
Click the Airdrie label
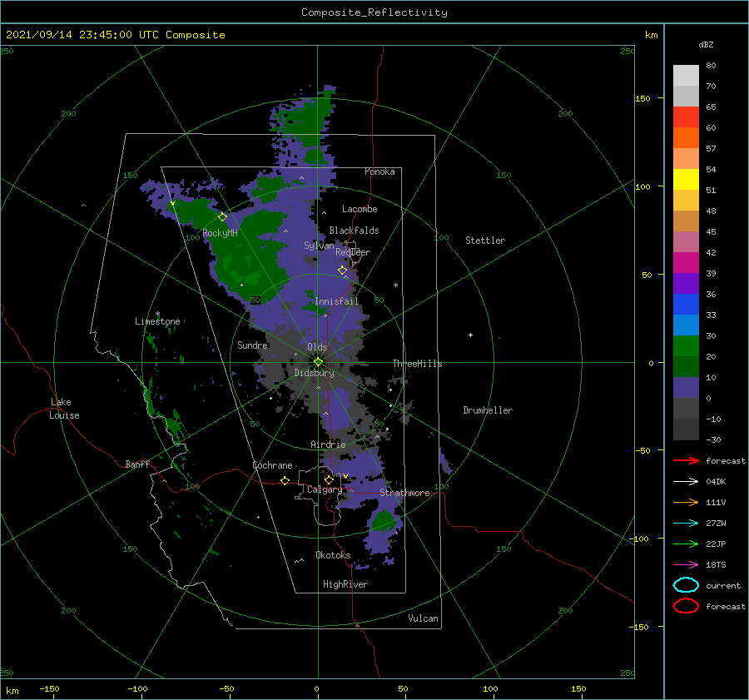point(328,444)
